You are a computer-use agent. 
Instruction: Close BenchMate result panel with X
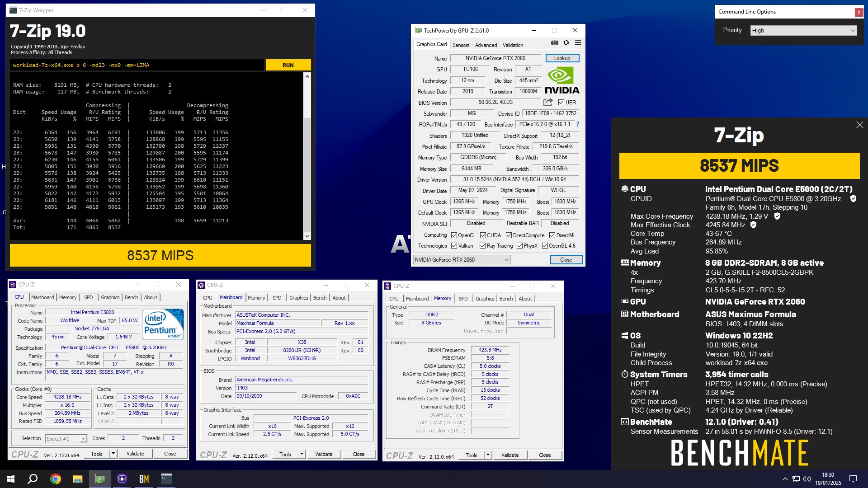click(859, 125)
